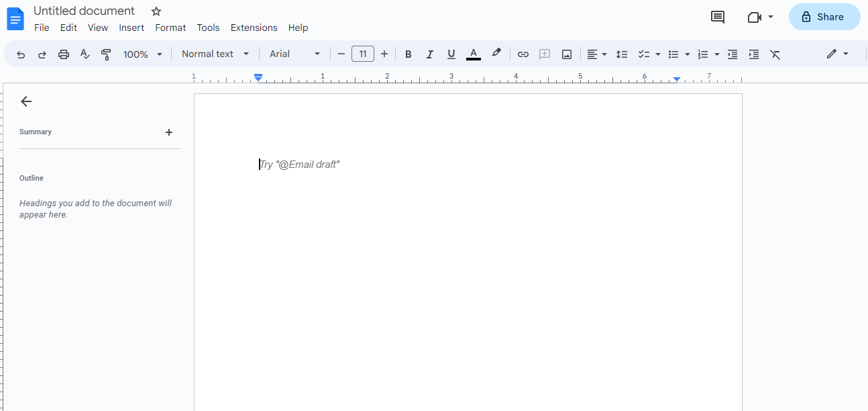Image resolution: width=868 pixels, height=411 pixels.
Task: Click Increase indent icon
Action: [x=754, y=54]
